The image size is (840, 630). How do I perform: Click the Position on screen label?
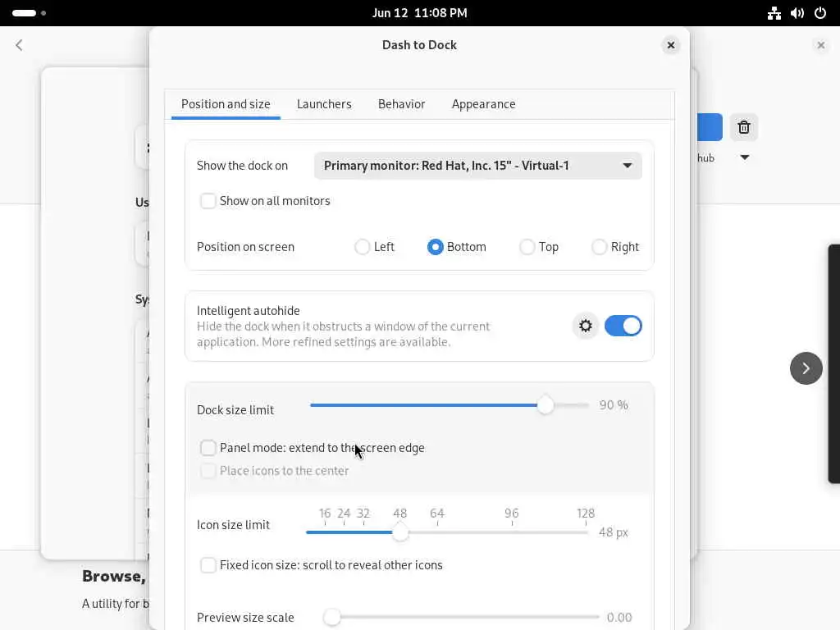[x=245, y=247]
